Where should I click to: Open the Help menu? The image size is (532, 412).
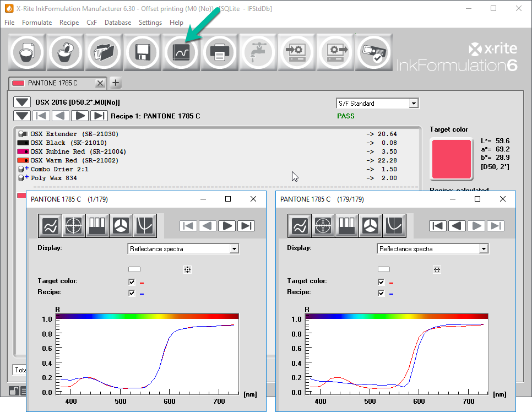click(x=176, y=23)
